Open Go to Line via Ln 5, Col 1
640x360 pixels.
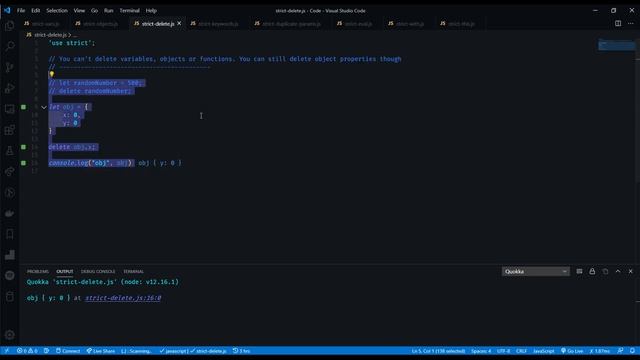tap(438, 351)
